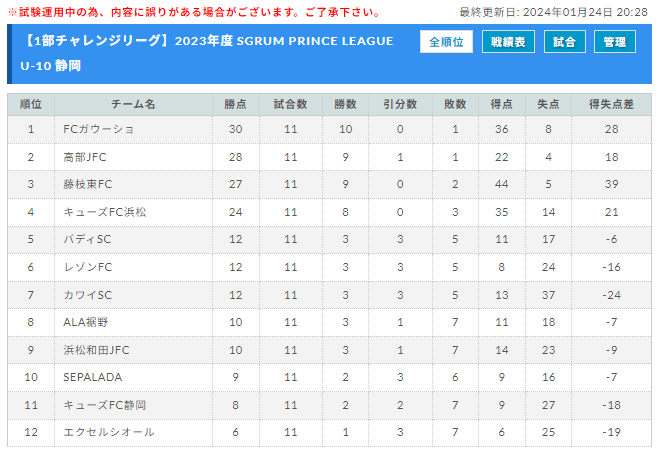Click the 藤枝東FC team name

[x=88, y=184]
